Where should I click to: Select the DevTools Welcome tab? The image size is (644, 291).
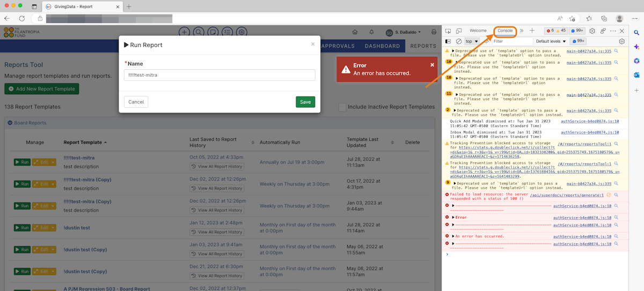478,31
